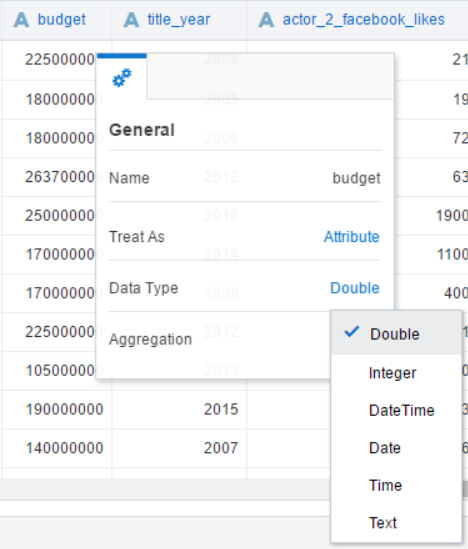Image resolution: width=468 pixels, height=549 pixels.
Task: Click the horizontal scrollbar below the table
Action: [165, 489]
